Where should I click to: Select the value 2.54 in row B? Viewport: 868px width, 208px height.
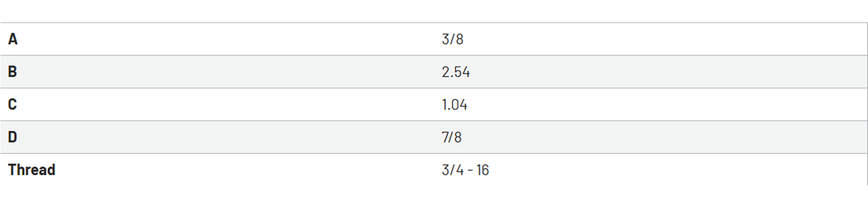pyautogui.click(x=455, y=72)
